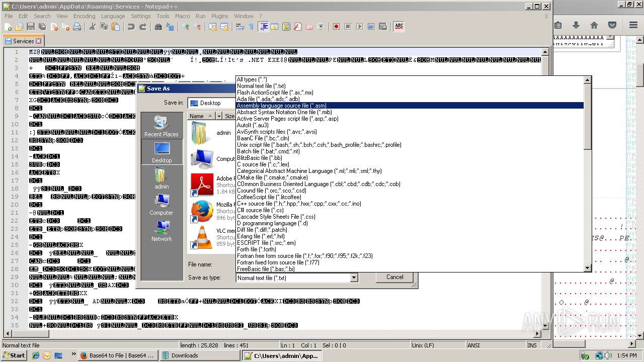
Task: Click the Redo arrow icon
Action: point(143,27)
